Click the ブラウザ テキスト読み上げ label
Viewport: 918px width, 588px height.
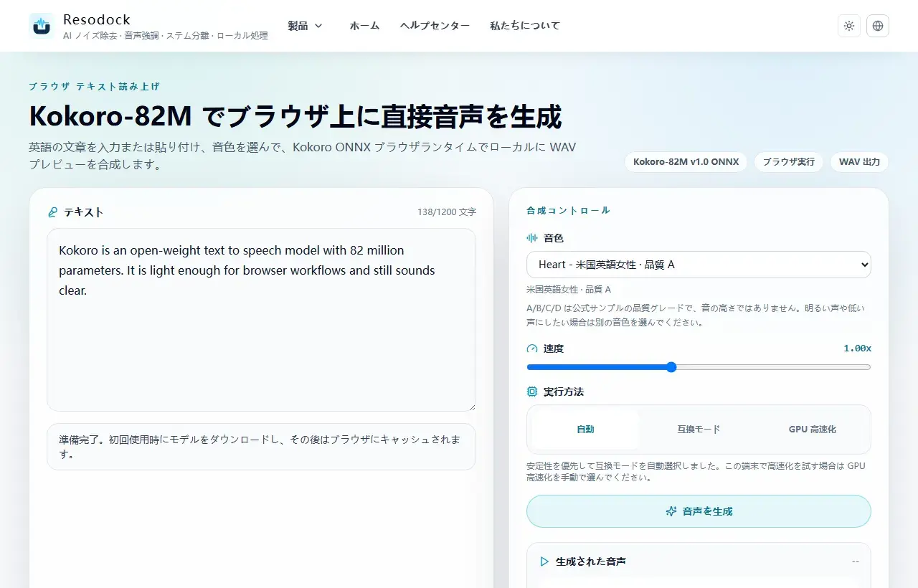coord(94,86)
